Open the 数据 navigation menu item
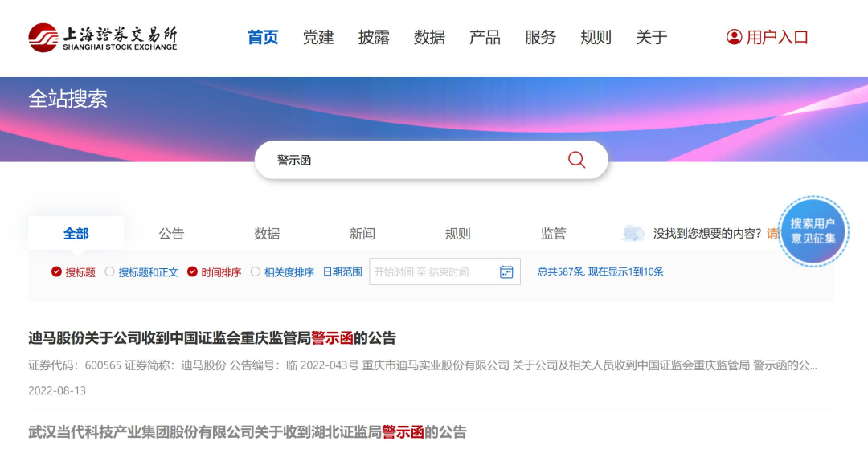The height and width of the screenshot is (449, 868). (429, 37)
